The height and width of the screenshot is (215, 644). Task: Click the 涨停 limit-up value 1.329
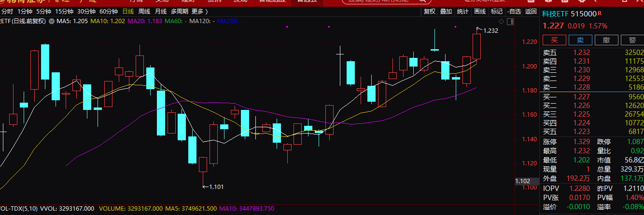(581, 142)
